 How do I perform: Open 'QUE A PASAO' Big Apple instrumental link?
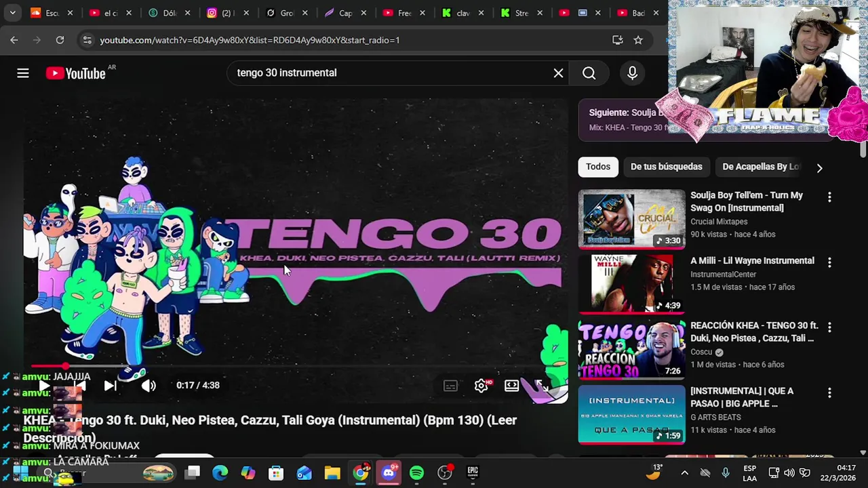click(x=742, y=397)
